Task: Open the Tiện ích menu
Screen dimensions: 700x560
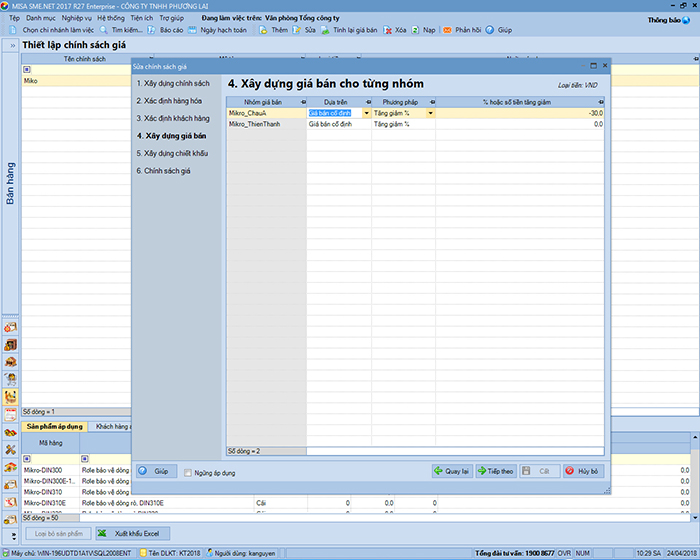Action: (x=142, y=18)
